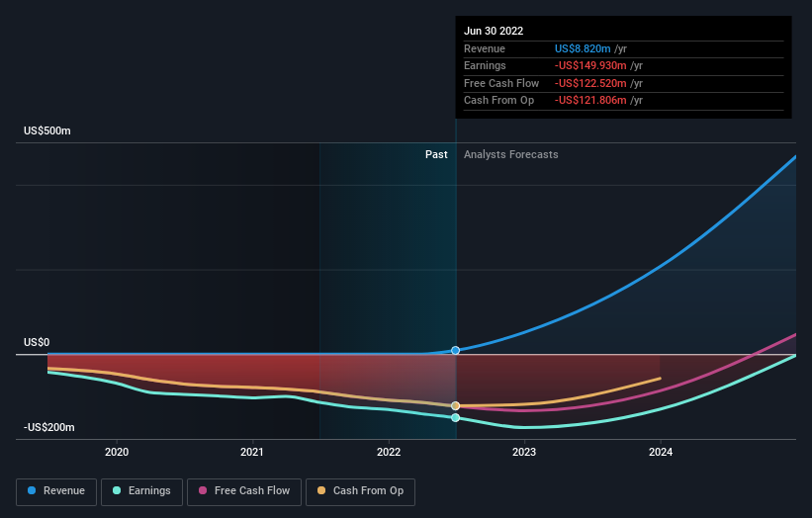This screenshot has width=812, height=518.
Task: Click the -US$200m y-axis label
Action: point(49,427)
